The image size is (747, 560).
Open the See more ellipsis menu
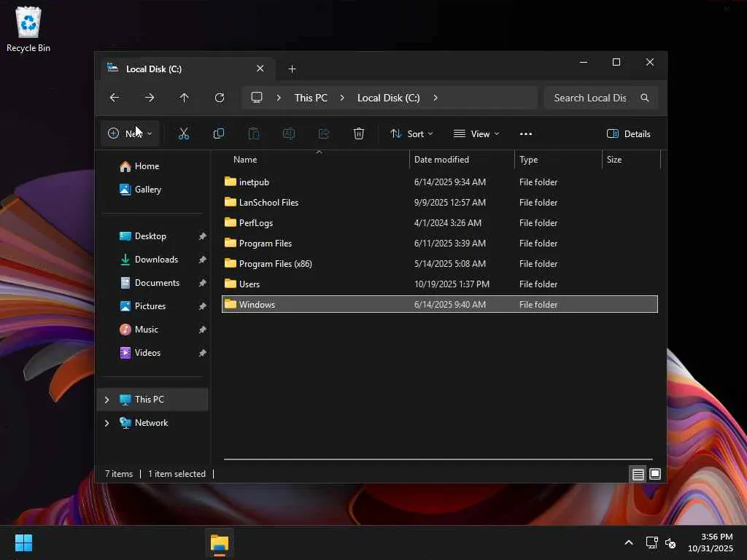point(526,133)
